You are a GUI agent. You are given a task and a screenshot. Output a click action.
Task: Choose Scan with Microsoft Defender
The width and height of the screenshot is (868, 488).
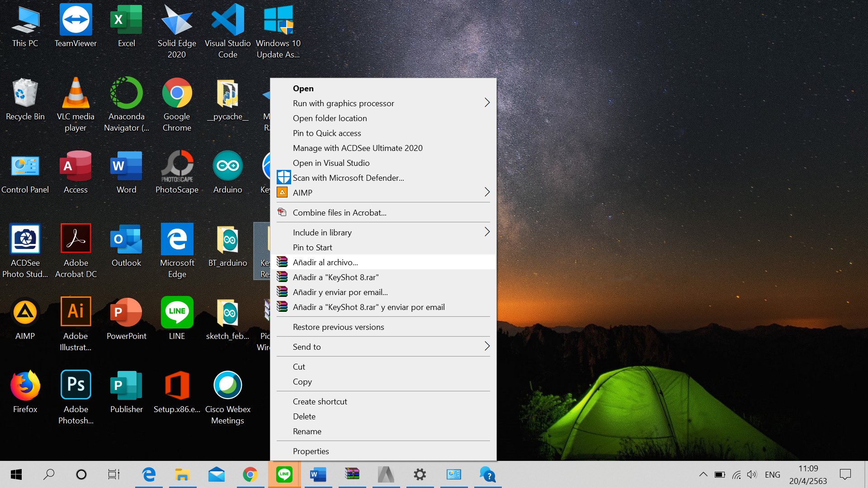click(383, 178)
